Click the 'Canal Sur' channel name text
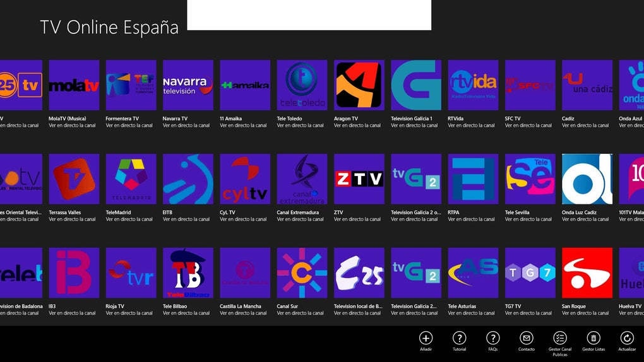The width and height of the screenshot is (644, 362). 287,306
